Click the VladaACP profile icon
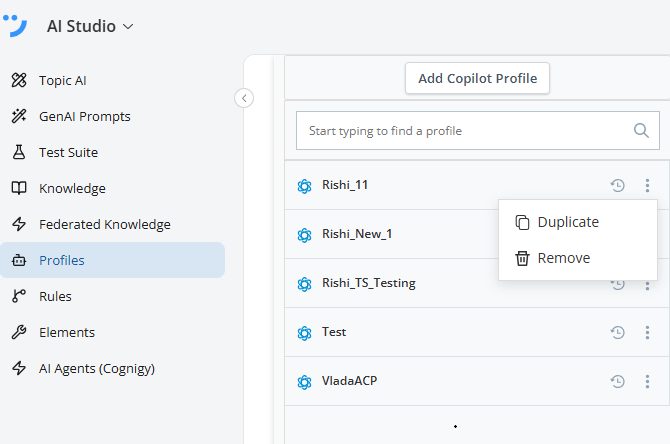The image size is (670, 444). 304,382
